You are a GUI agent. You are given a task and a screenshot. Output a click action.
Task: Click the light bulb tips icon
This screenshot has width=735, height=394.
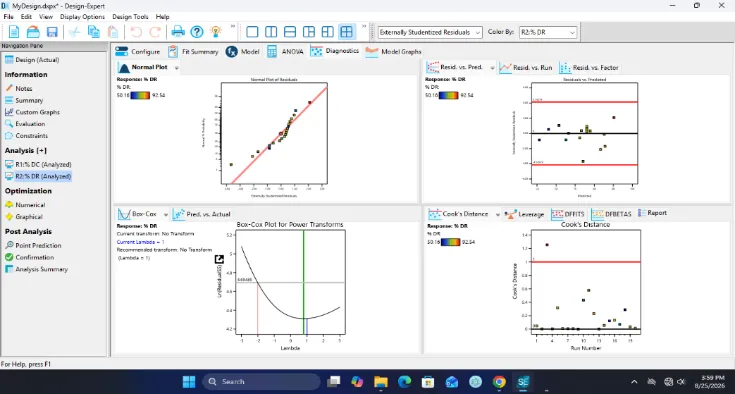pyautogui.click(x=216, y=32)
